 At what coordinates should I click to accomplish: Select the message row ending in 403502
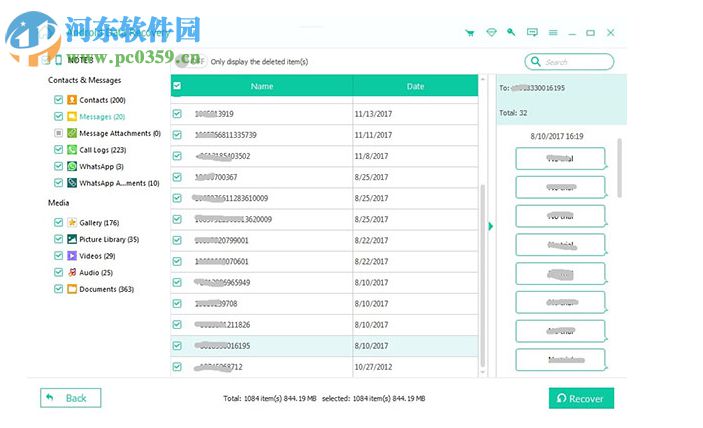(324, 156)
